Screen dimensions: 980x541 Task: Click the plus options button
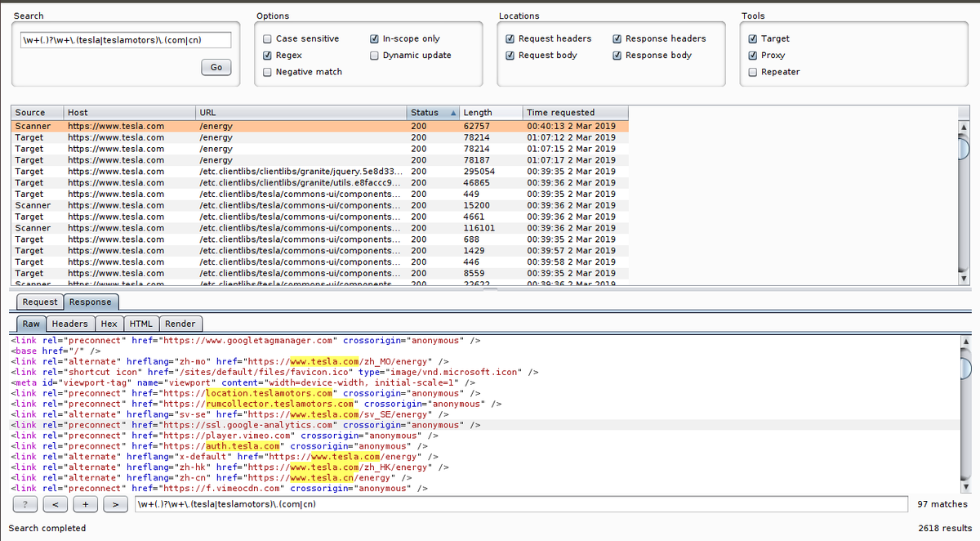coord(85,504)
